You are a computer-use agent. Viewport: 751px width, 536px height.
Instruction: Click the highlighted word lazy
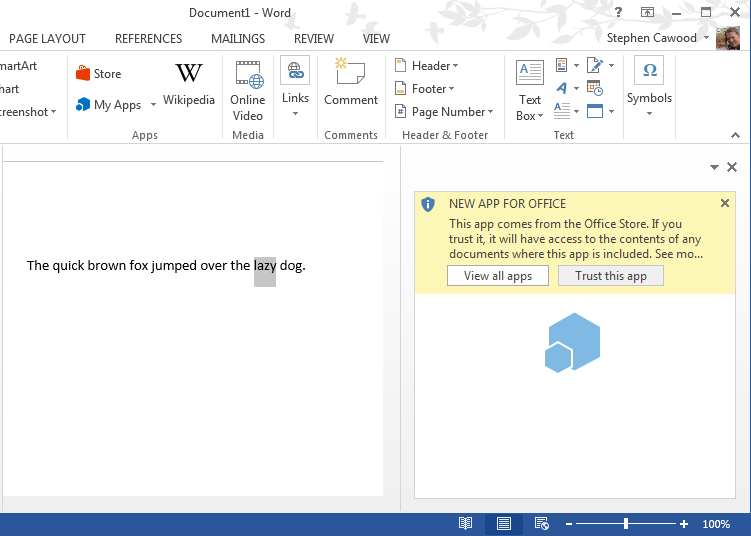coord(265,265)
